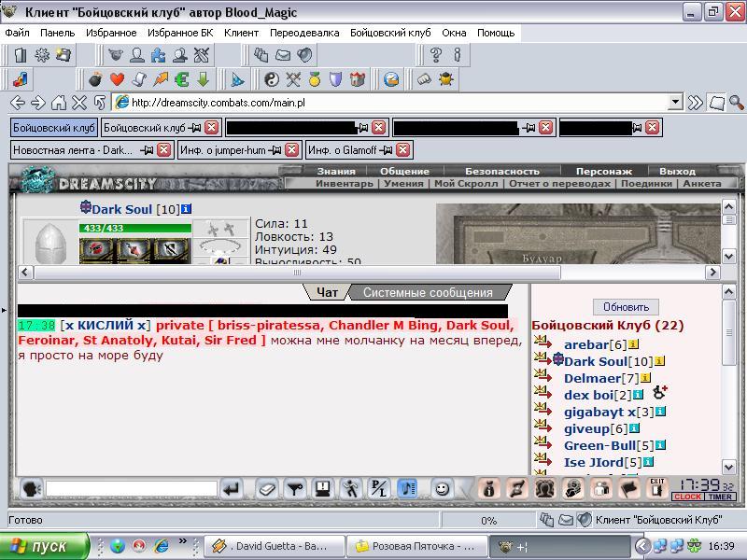Open the Помощь menu
This screenshot has height=560, width=747.
pyautogui.click(x=496, y=33)
